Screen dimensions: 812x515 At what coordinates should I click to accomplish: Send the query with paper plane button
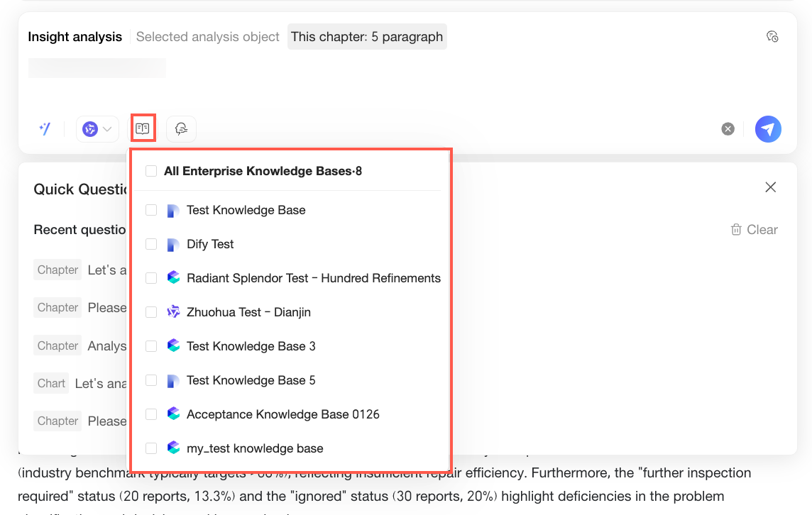point(768,129)
